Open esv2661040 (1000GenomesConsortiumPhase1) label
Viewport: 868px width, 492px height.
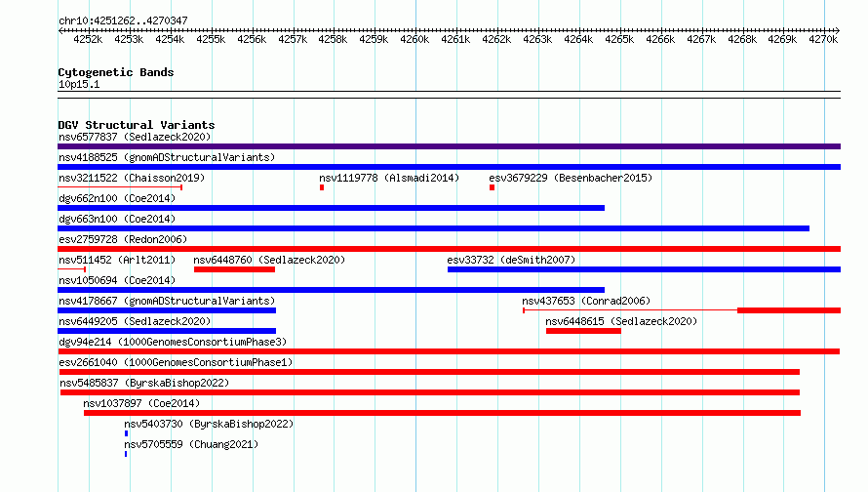click(176, 362)
